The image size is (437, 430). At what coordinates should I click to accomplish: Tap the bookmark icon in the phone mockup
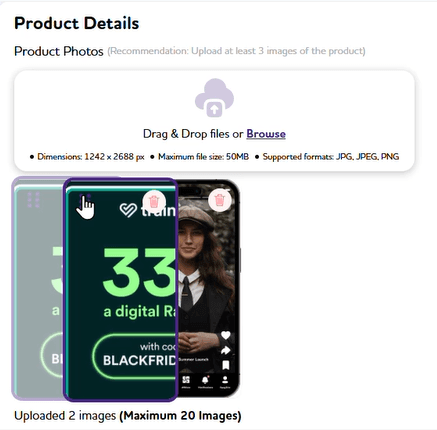(226, 365)
